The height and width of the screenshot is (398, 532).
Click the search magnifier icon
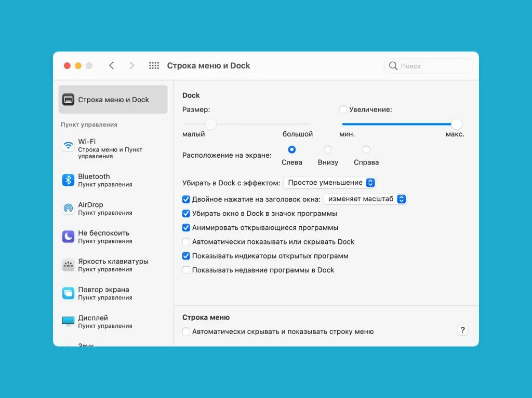393,66
